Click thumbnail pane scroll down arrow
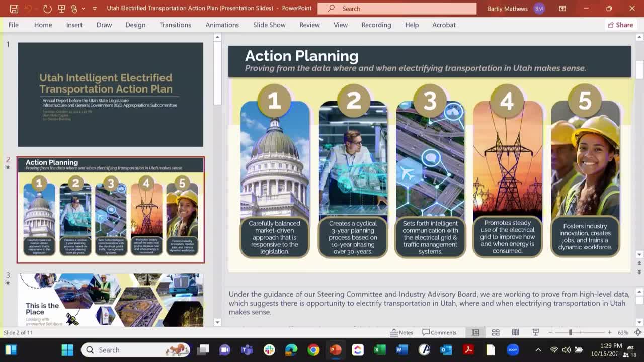 (x=217, y=322)
